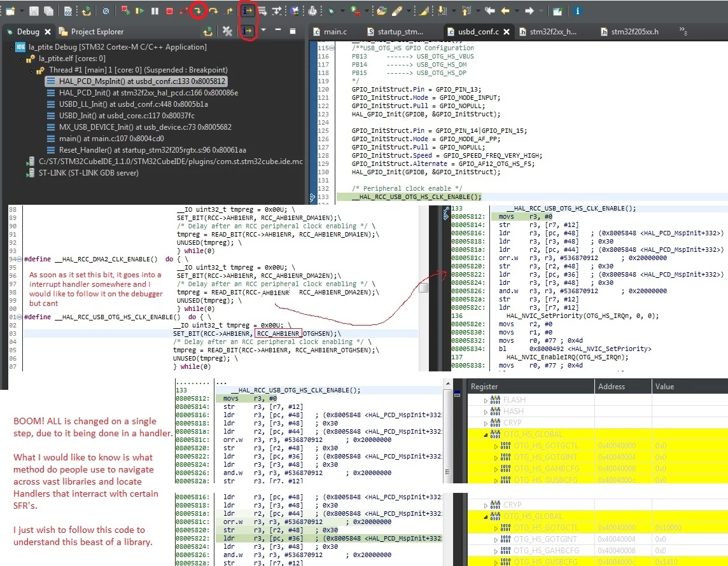Click the macro editor vertical scrollbar thumb
The image size is (728, 566).
423,287
